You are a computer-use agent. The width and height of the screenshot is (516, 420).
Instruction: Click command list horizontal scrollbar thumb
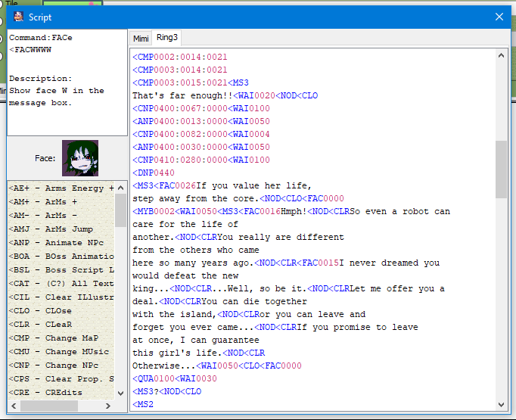click(x=49, y=406)
